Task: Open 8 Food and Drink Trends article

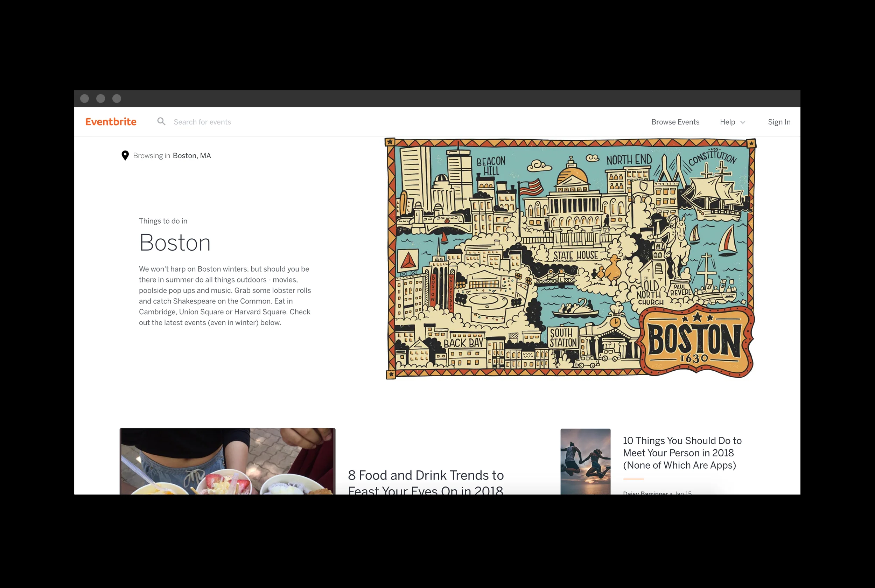Action: coord(426,482)
